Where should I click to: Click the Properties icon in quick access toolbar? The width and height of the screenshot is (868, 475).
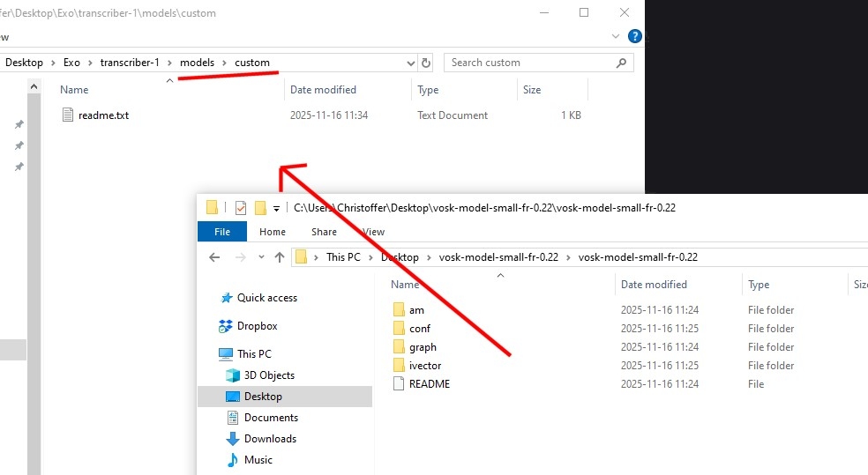click(241, 208)
